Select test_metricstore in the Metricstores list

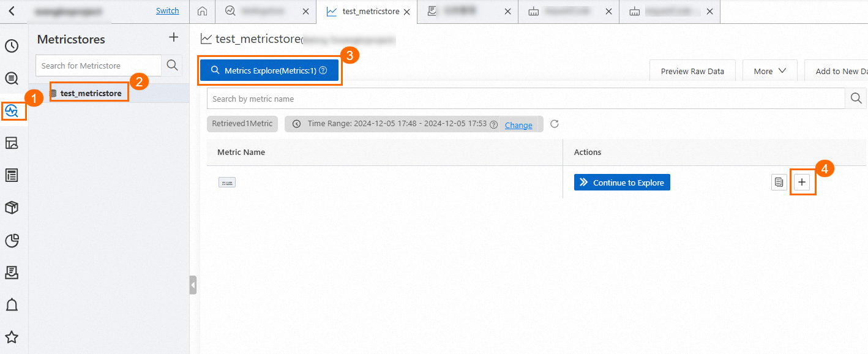[x=91, y=94]
